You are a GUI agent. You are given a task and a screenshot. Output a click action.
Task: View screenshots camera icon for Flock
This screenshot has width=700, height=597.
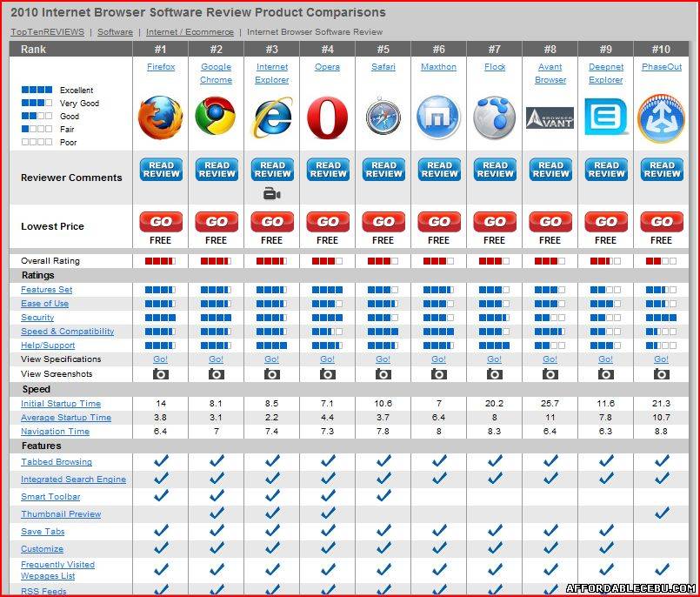[x=494, y=374]
